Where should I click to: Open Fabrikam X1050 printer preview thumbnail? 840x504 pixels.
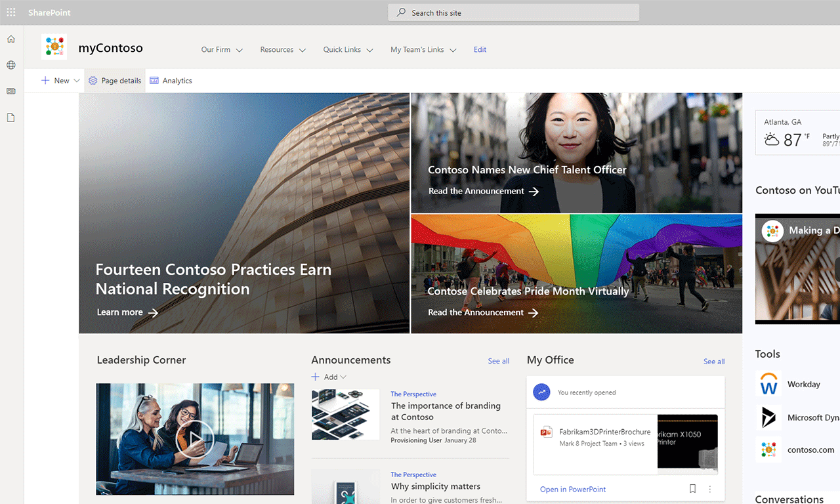pyautogui.click(x=687, y=444)
